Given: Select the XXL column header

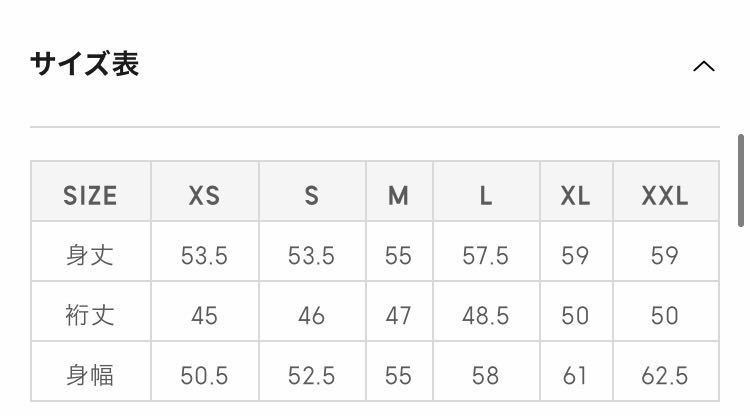Looking at the screenshot, I should click(x=665, y=195).
